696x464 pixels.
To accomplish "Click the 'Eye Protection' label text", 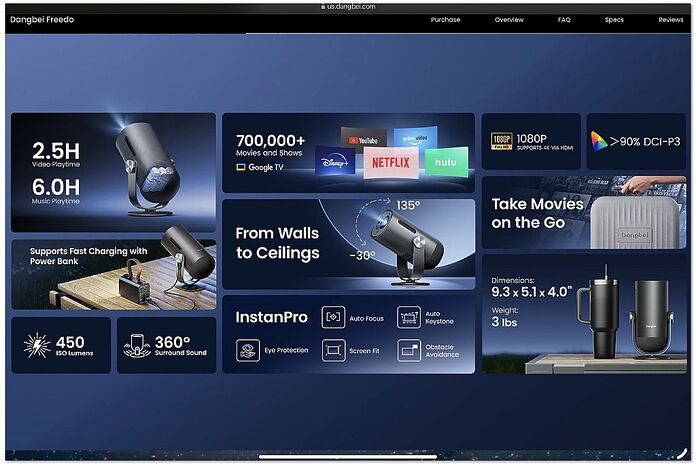I will [286, 350].
